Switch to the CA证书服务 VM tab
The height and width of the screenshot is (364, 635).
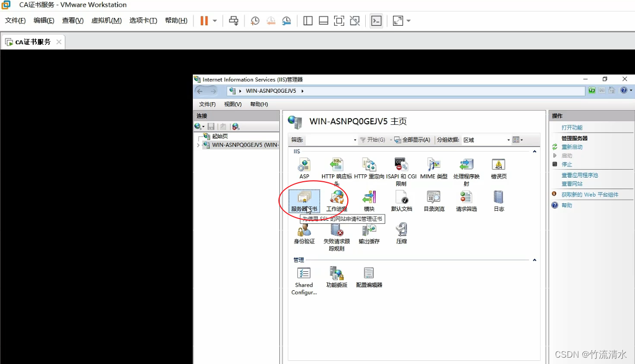click(33, 42)
